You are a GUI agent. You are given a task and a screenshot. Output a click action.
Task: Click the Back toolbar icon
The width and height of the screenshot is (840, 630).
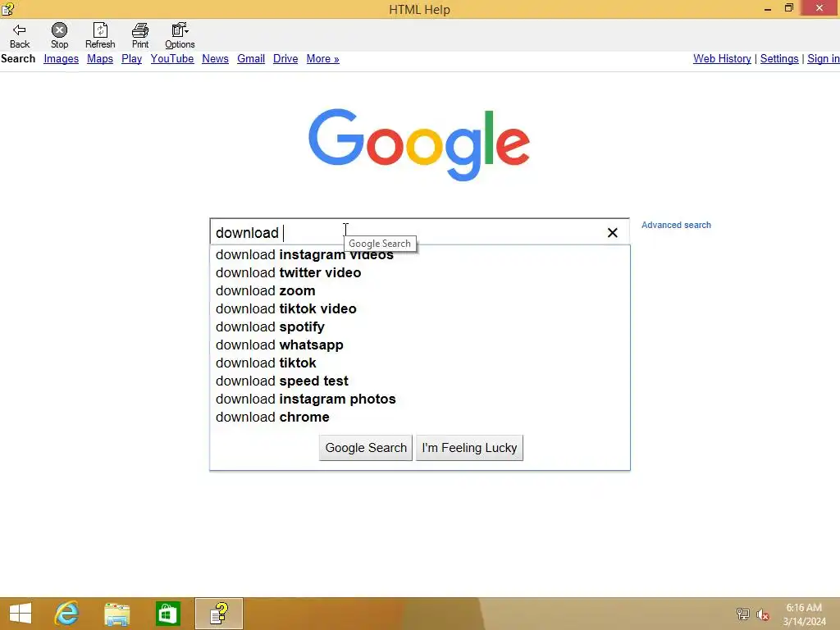(x=20, y=36)
